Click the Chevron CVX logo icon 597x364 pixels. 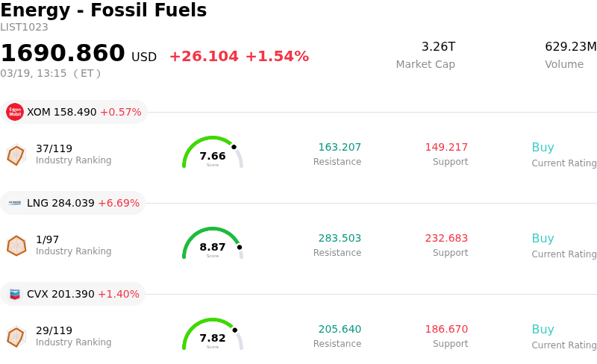[x=15, y=294]
